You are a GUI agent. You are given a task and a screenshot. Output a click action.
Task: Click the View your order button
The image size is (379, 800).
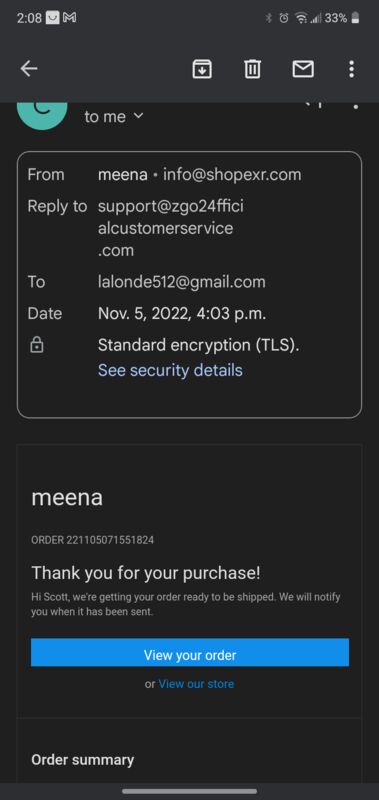pyautogui.click(x=190, y=652)
